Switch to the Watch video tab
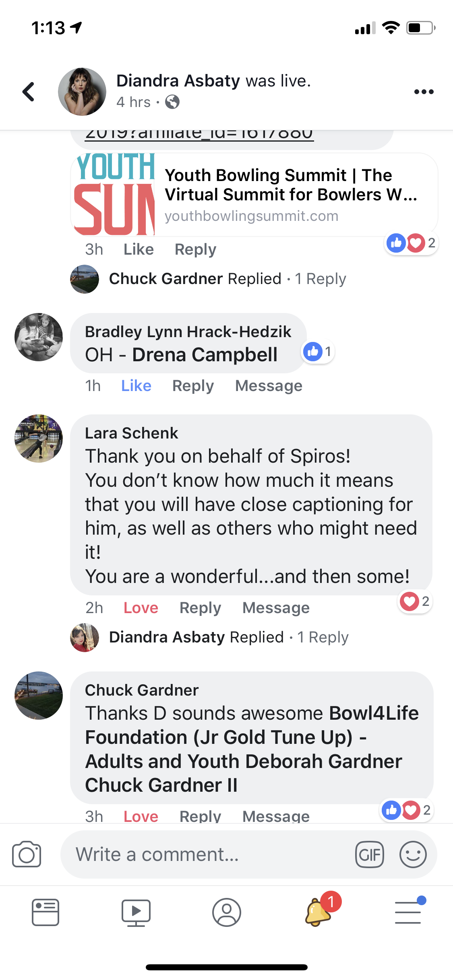 click(136, 912)
